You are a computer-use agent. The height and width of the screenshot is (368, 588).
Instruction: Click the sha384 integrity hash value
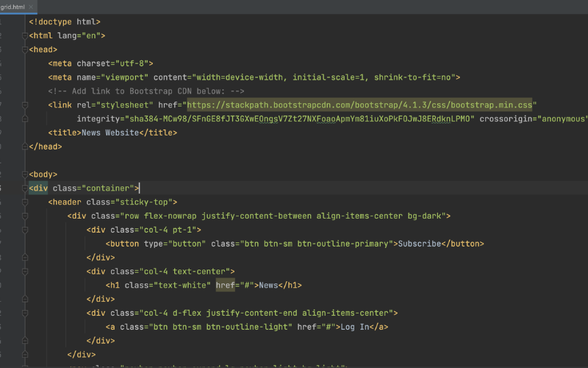[299, 119]
